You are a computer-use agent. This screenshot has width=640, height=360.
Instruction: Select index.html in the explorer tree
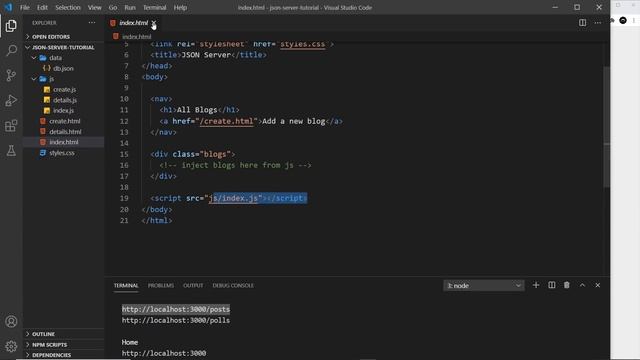63,142
